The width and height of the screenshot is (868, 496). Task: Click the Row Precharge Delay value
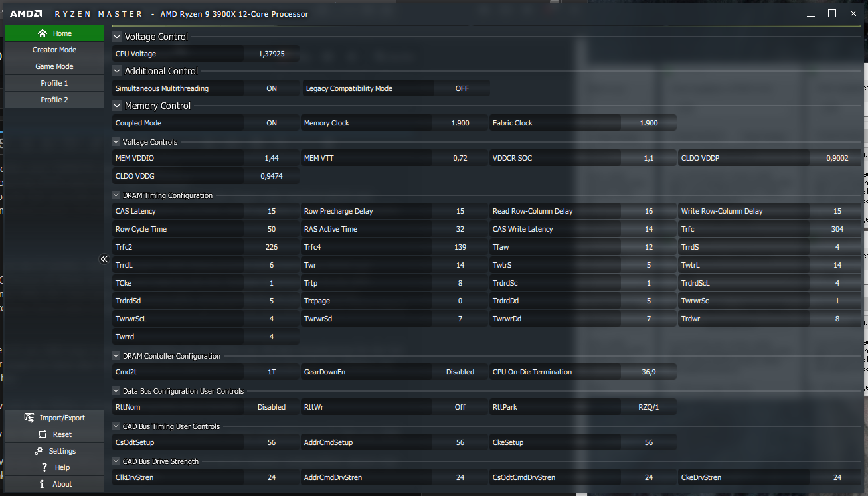click(460, 211)
